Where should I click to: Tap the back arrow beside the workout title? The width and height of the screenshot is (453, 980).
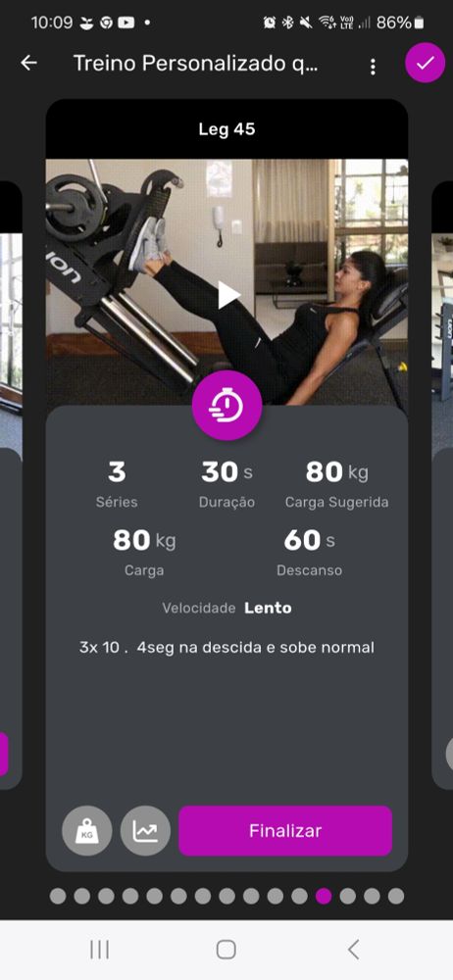28,63
